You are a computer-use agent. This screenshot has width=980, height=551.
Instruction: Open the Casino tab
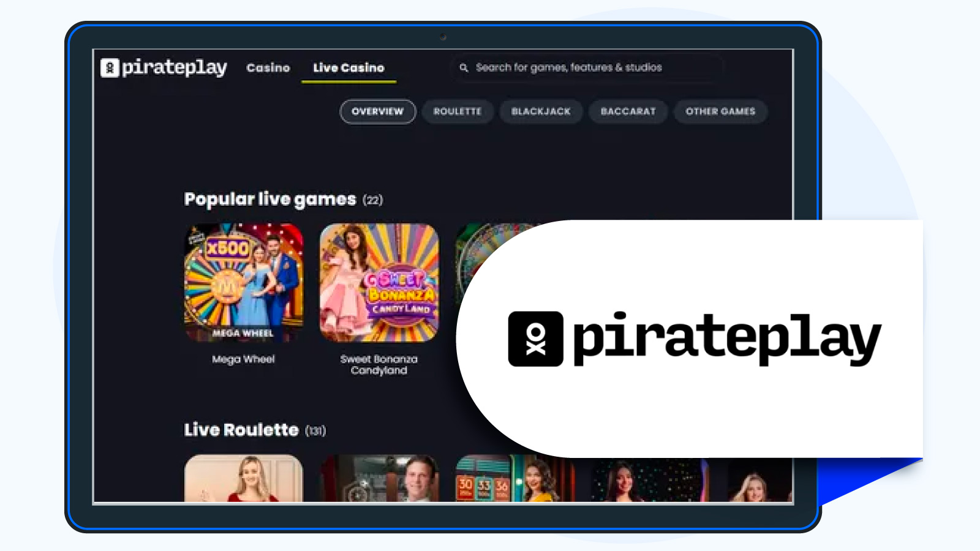pyautogui.click(x=268, y=68)
